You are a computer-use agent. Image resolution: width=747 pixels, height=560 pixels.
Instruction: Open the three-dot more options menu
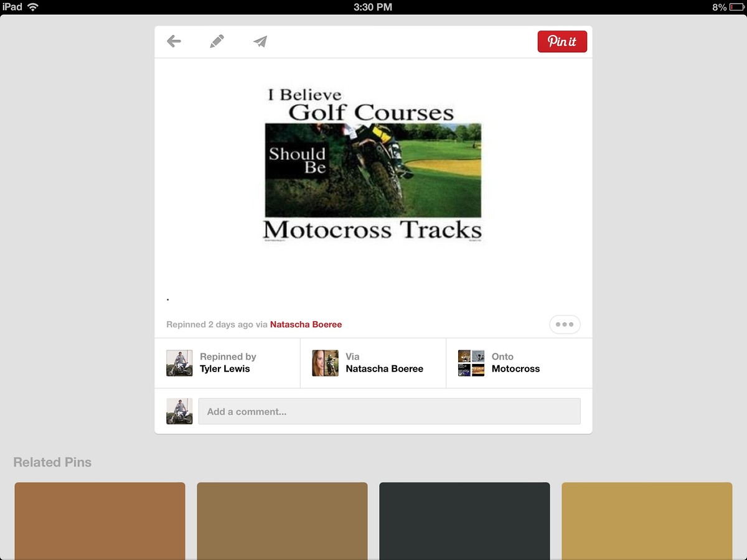pos(565,324)
